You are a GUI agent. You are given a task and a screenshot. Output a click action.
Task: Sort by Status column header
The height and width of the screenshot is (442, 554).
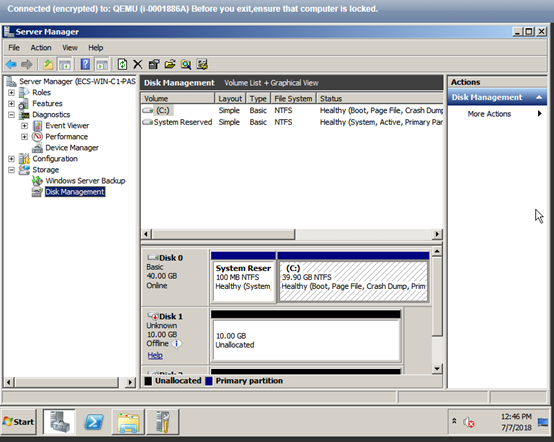(380, 99)
